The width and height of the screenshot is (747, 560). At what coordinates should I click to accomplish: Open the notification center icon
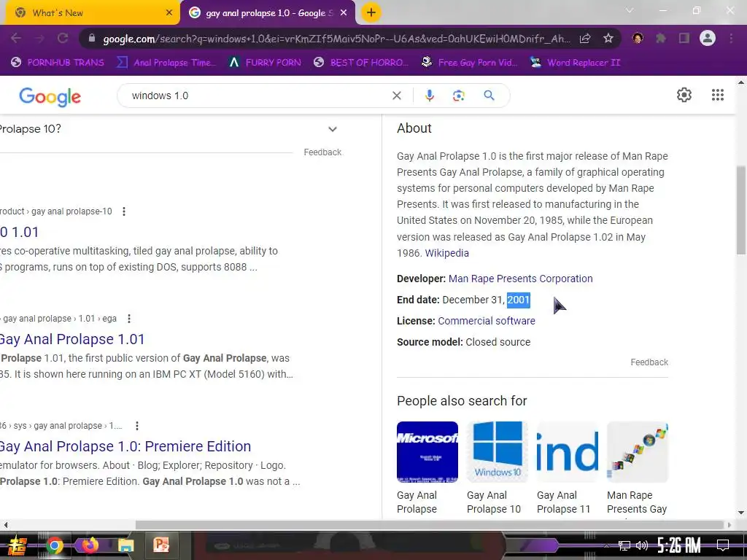click(723, 545)
